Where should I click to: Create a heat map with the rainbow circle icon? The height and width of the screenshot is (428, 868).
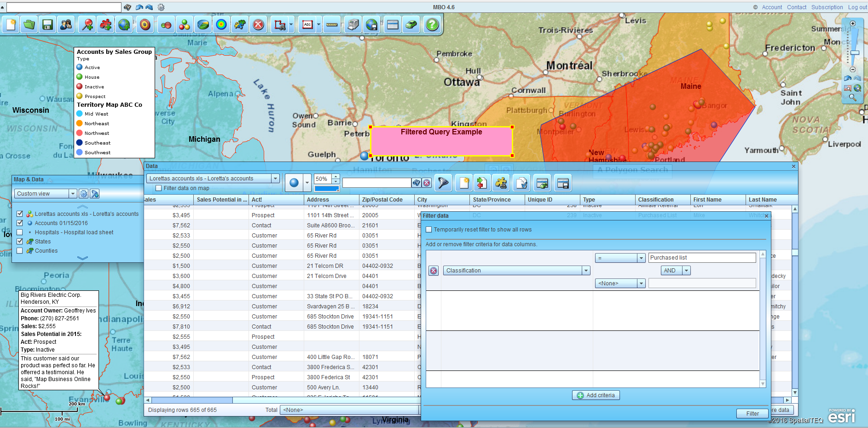point(221,24)
